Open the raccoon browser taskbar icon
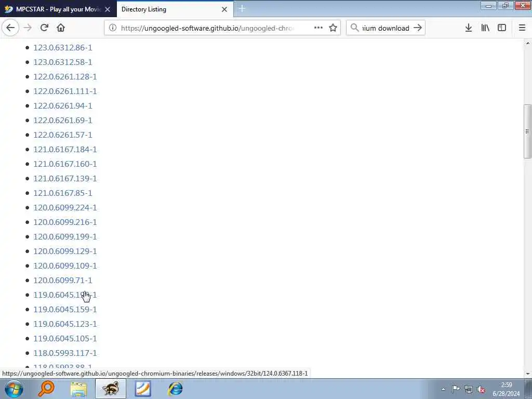The image size is (532, 399). (x=111, y=389)
